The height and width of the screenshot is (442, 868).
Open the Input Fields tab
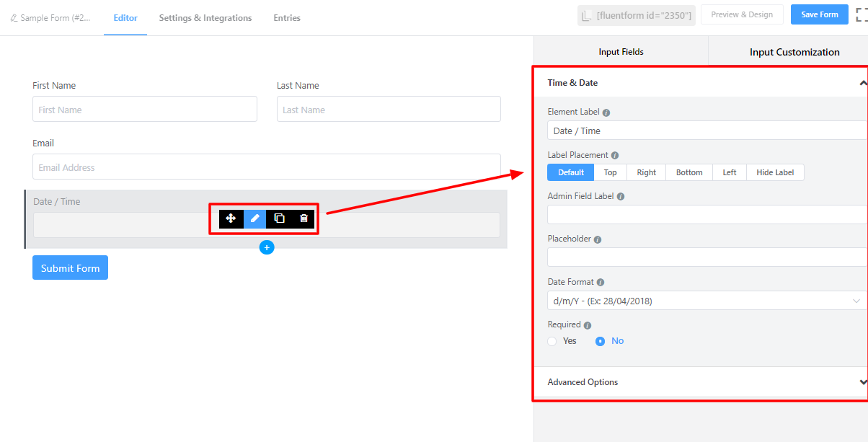[x=621, y=52]
